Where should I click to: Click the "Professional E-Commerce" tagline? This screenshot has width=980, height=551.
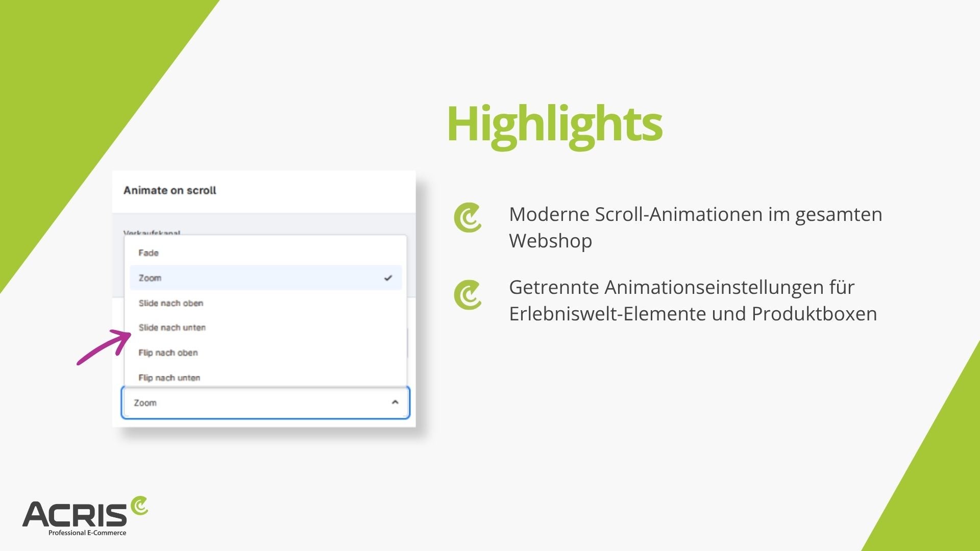pos(87,533)
